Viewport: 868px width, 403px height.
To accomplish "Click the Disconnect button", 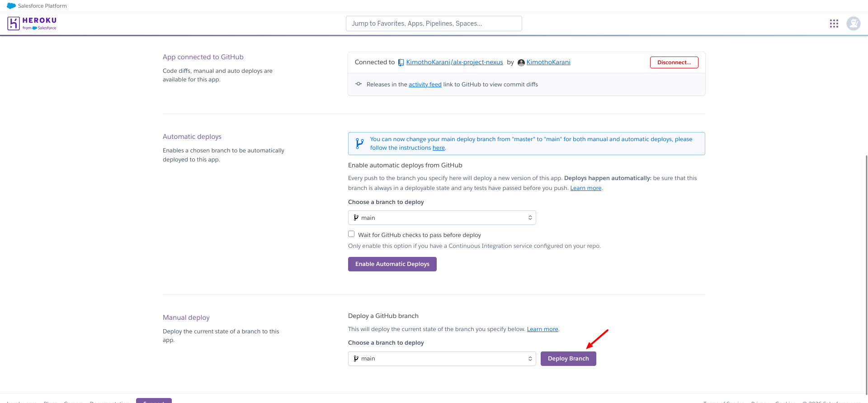I will (674, 62).
